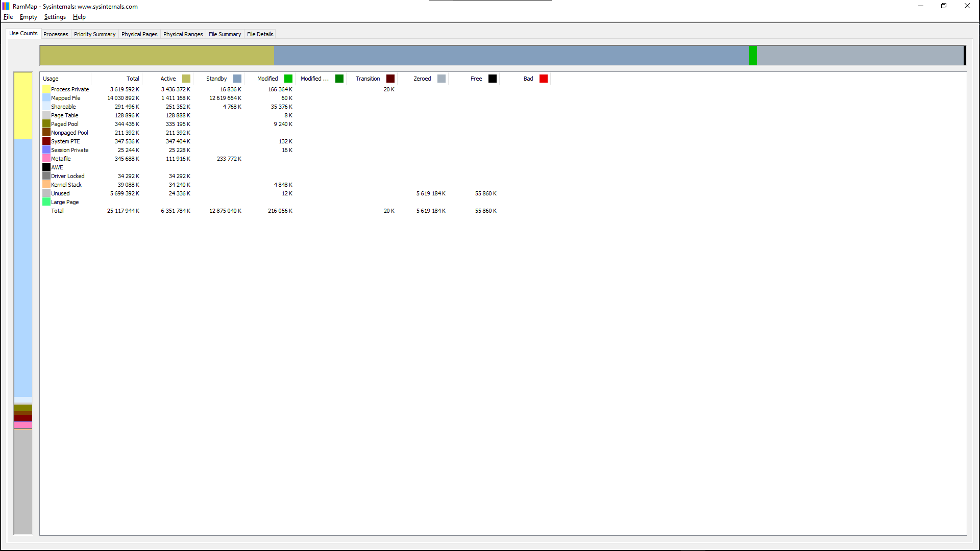Click the Driver Locked gray swatch
Viewport: 980px width, 551px height.
pyautogui.click(x=46, y=176)
